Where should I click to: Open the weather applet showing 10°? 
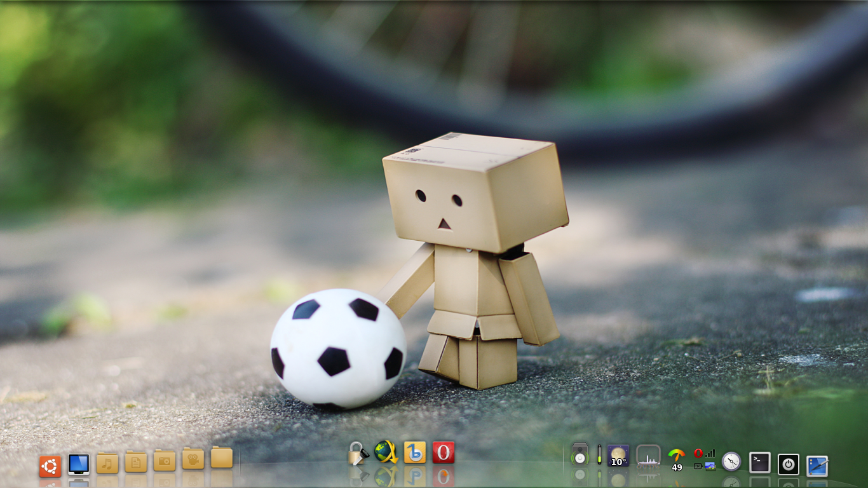coord(618,456)
